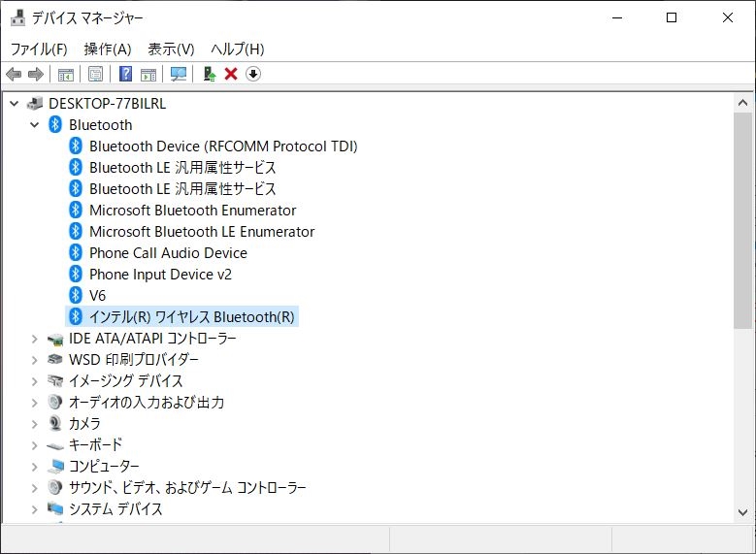Expand the キーボード category
Screen dimensions: 756x554
[35, 445]
